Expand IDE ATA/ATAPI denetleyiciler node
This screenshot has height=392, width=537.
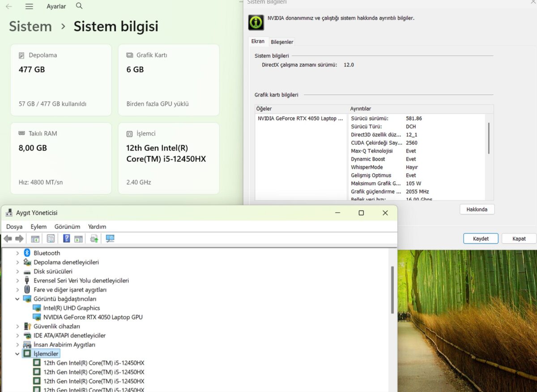pos(17,335)
